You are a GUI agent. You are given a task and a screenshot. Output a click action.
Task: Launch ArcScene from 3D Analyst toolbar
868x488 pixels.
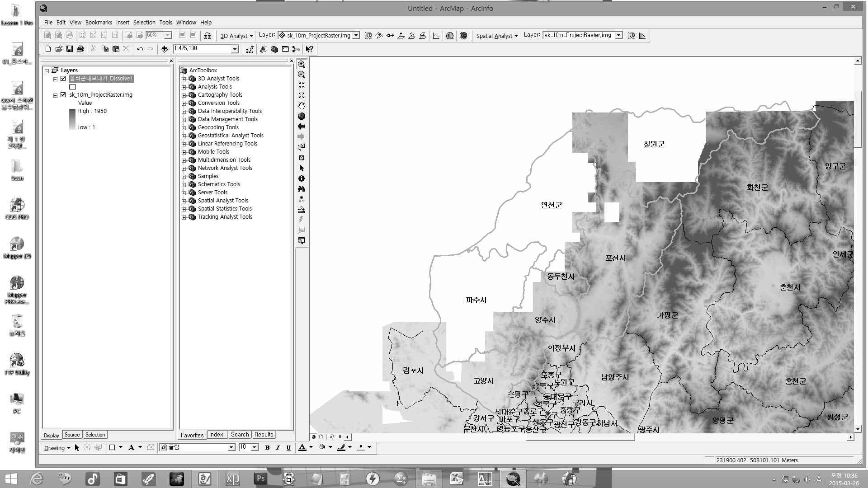450,35
